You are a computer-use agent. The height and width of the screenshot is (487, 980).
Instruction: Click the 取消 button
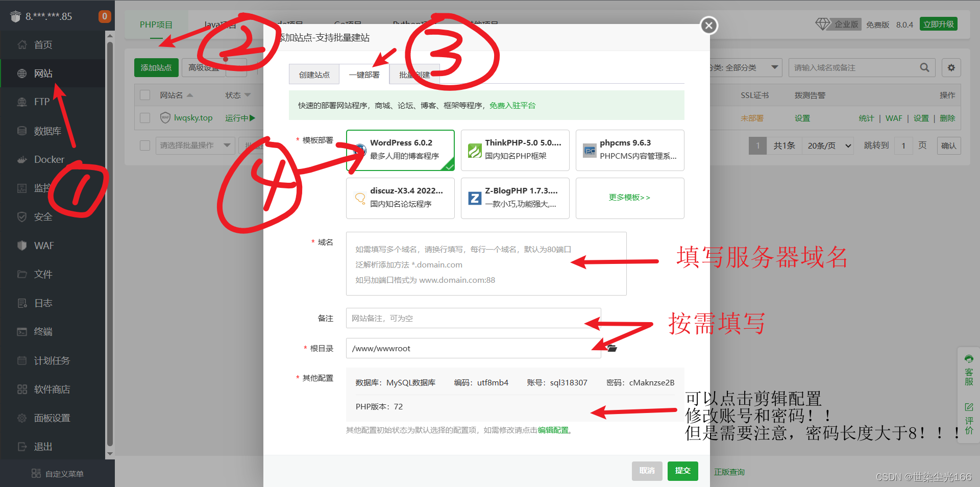(647, 471)
